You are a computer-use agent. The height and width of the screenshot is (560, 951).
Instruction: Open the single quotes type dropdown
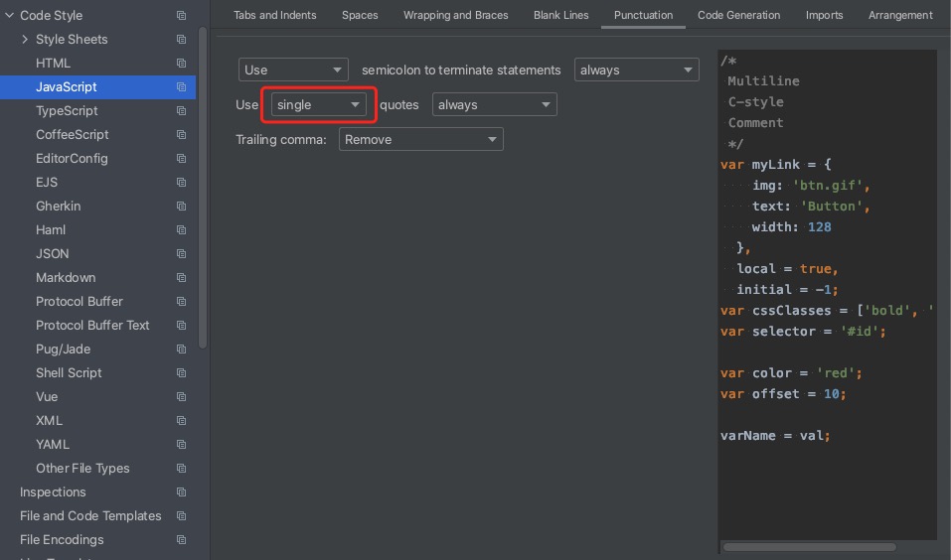click(x=318, y=105)
